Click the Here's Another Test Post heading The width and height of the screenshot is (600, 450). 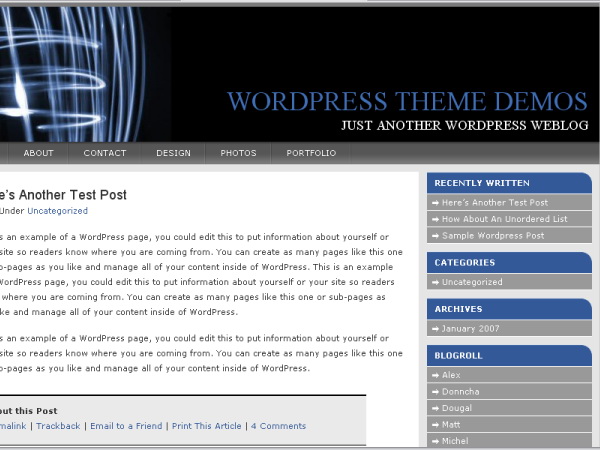63,194
